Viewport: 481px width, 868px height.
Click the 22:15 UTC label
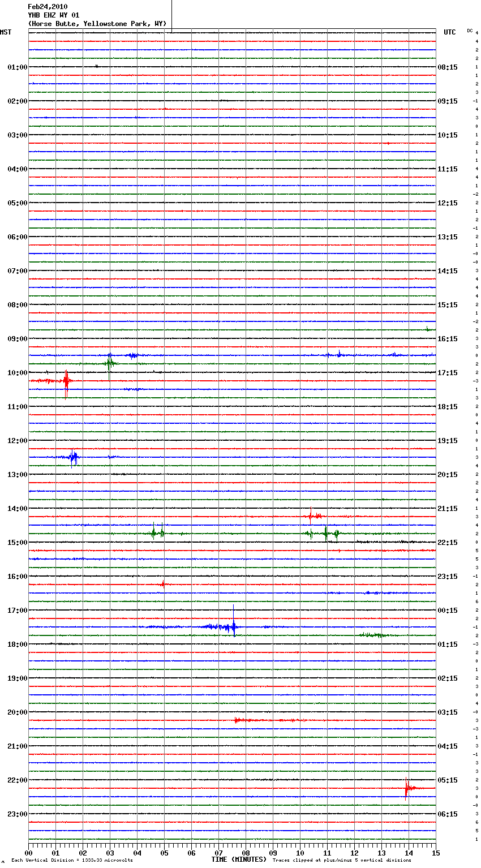tap(448, 543)
